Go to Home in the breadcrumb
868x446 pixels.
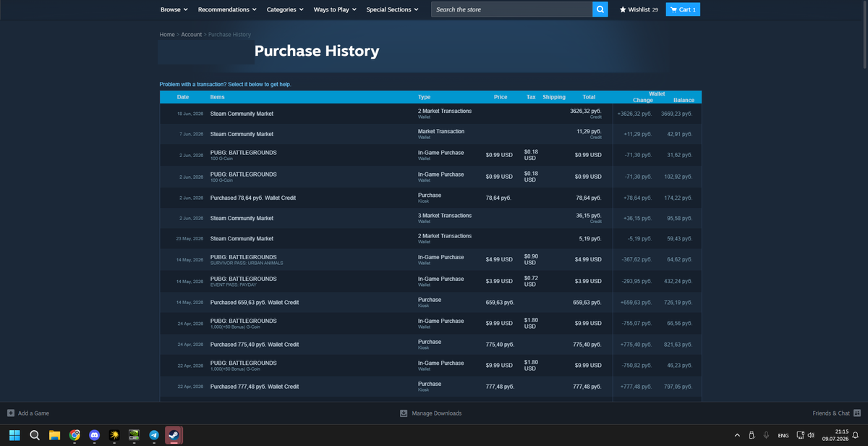click(x=167, y=35)
